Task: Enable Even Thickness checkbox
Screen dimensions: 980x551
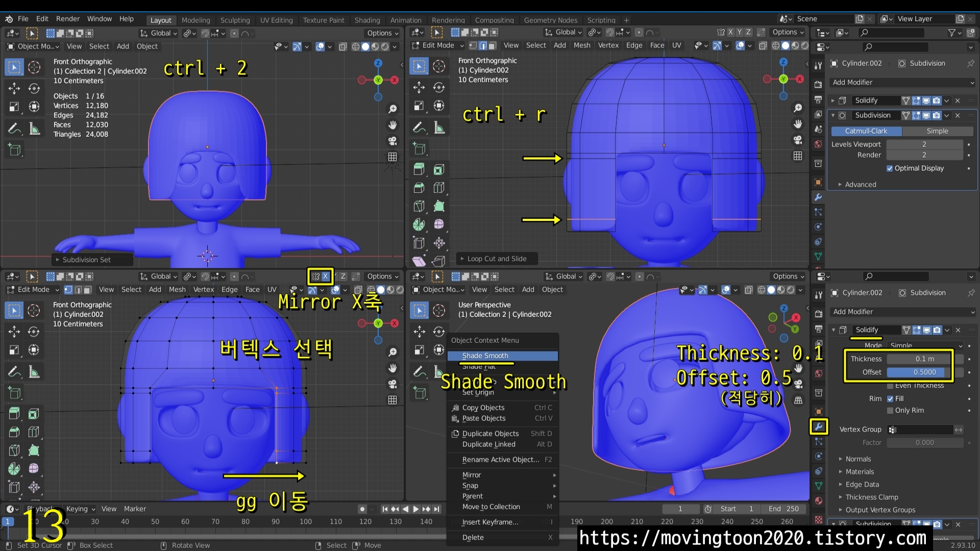Action: click(x=890, y=386)
